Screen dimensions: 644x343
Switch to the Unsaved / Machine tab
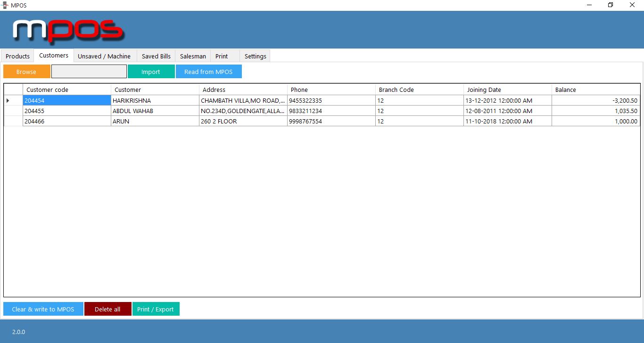pos(104,56)
